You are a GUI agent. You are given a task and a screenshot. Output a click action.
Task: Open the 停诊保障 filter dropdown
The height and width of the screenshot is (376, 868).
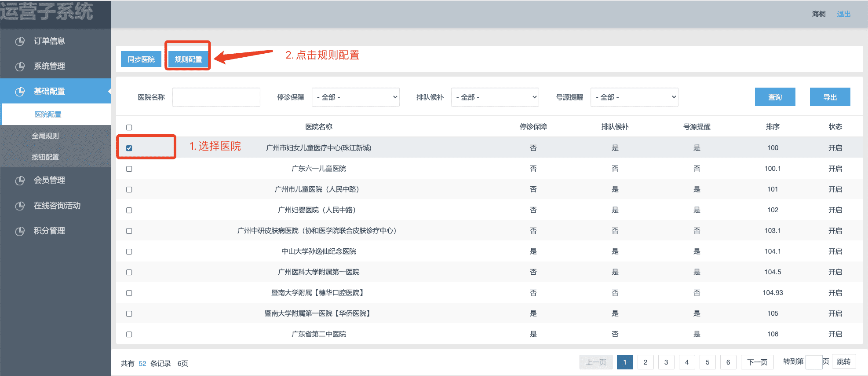coord(355,97)
